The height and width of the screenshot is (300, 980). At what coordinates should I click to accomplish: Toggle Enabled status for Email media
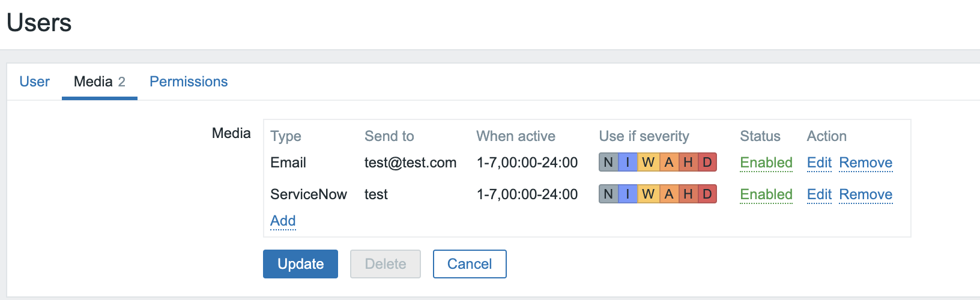point(766,163)
